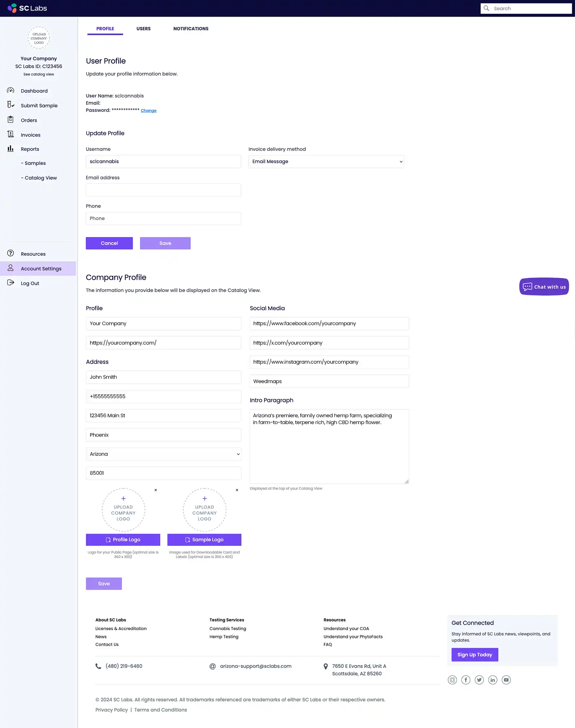Switch to the Users tab

(x=143, y=28)
